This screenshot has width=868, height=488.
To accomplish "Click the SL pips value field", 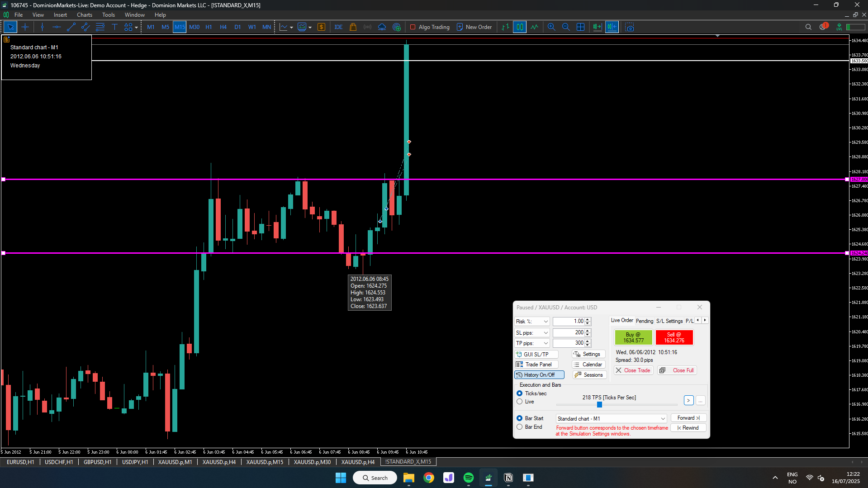I will coord(569,332).
